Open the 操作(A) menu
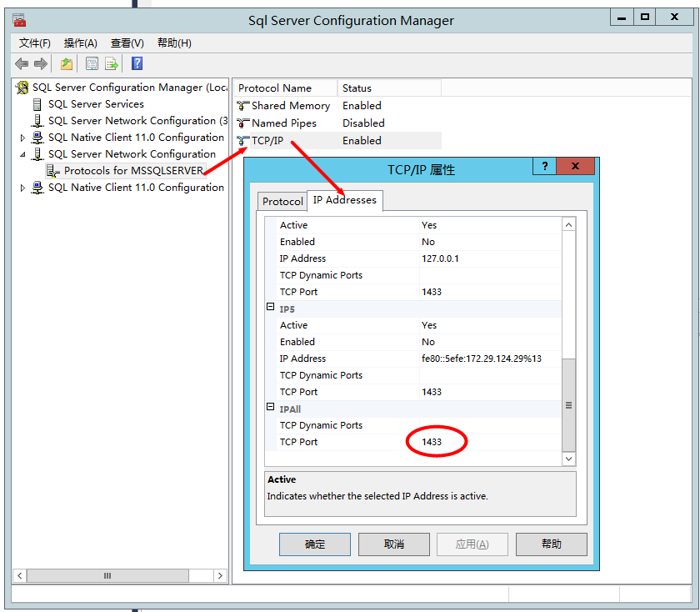 (81, 43)
